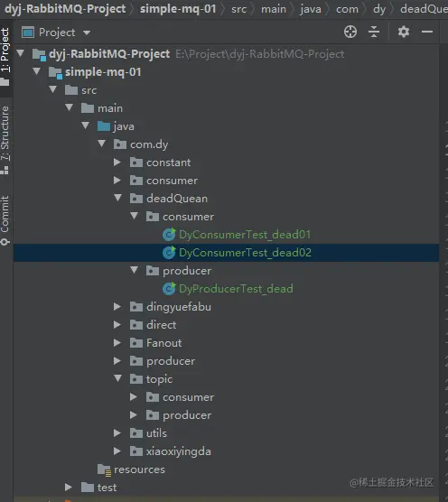Hide the Project panel with minus icon
Image resolution: width=448 pixels, height=502 pixels.
pyautogui.click(x=427, y=32)
